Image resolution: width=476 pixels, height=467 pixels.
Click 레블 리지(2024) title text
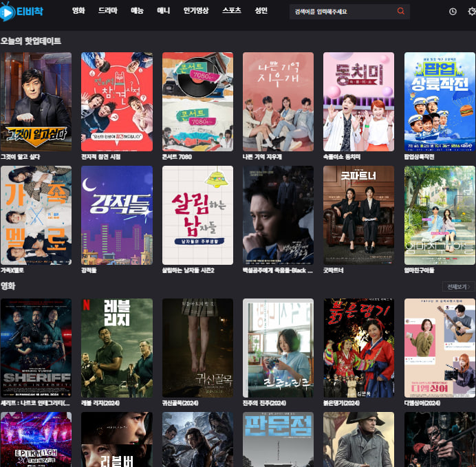pyautogui.click(x=100, y=403)
